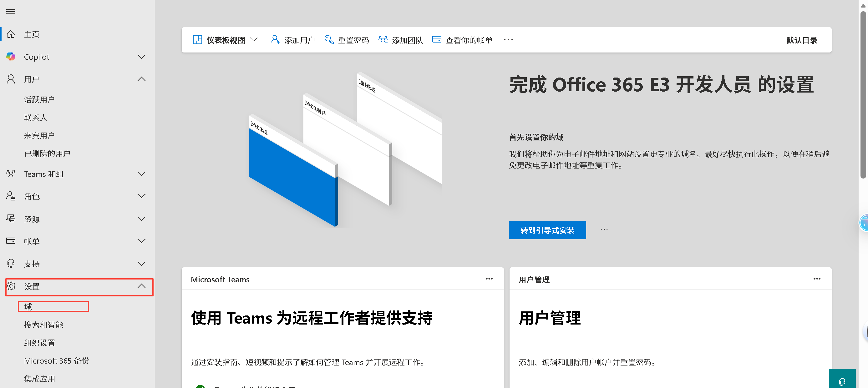
Task: Select Active users (活跃用户) in sidebar
Action: [39, 99]
